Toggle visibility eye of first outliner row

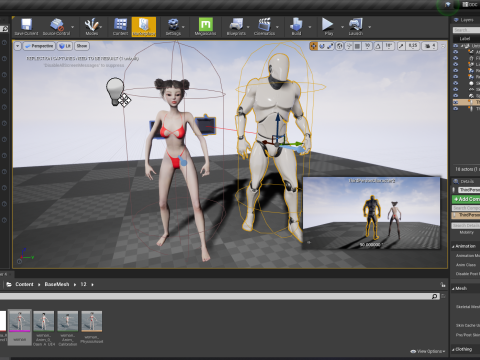tap(456, 46)
